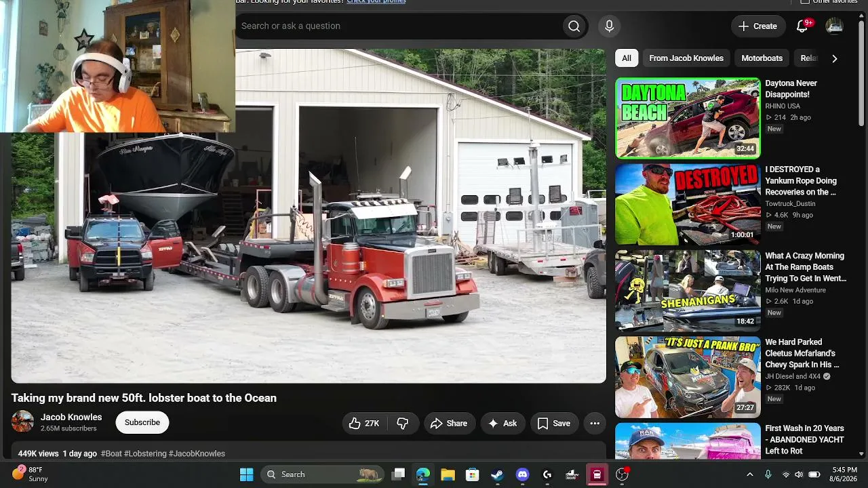Open Daytona Never Disappoints title
This screenshot has width=868, height=488.
(x=791, y=89)
